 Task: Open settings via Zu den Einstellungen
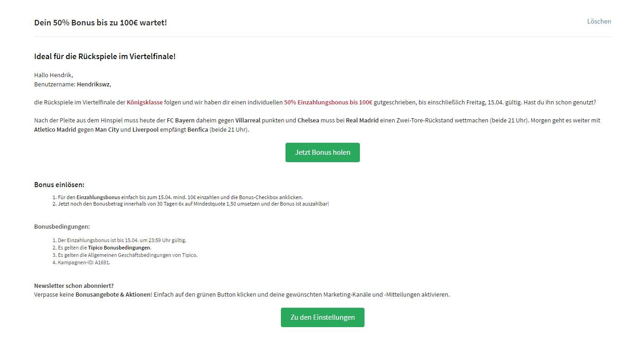322,317
